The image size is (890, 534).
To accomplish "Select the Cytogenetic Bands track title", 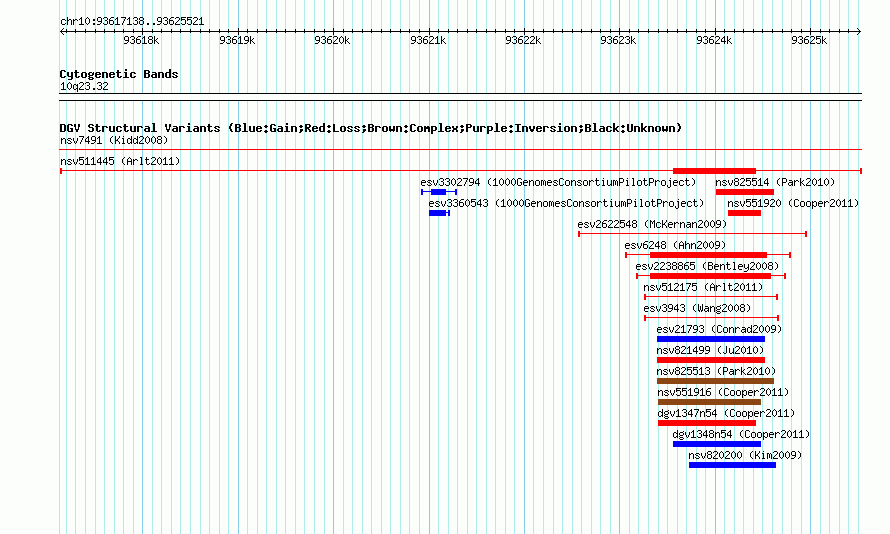I will pyautogui.click(x=119, y=74).
